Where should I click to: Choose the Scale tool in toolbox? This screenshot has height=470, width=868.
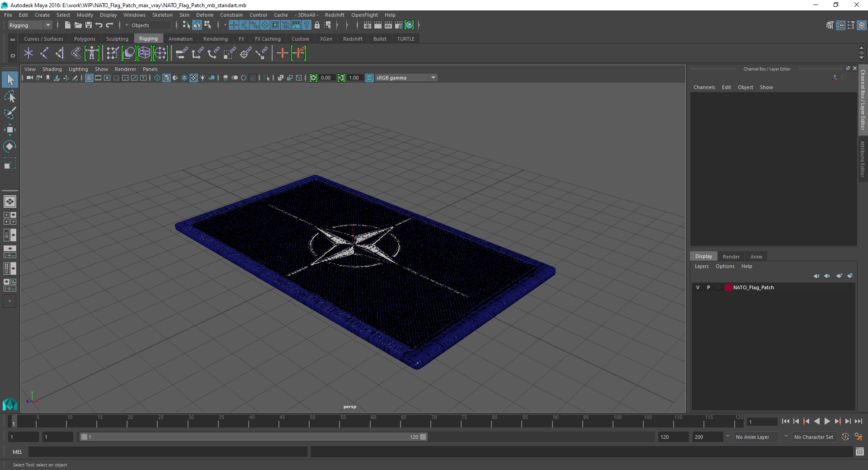(x=10, y=163)
